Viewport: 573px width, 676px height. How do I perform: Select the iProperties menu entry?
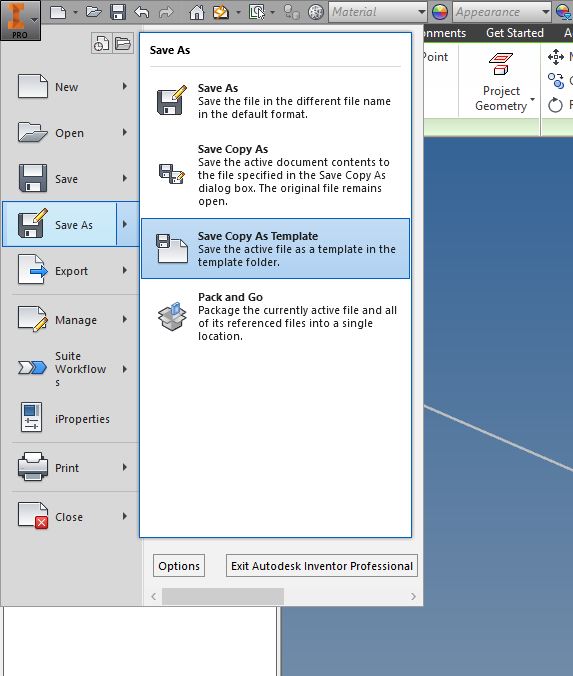tap(71, 418)
